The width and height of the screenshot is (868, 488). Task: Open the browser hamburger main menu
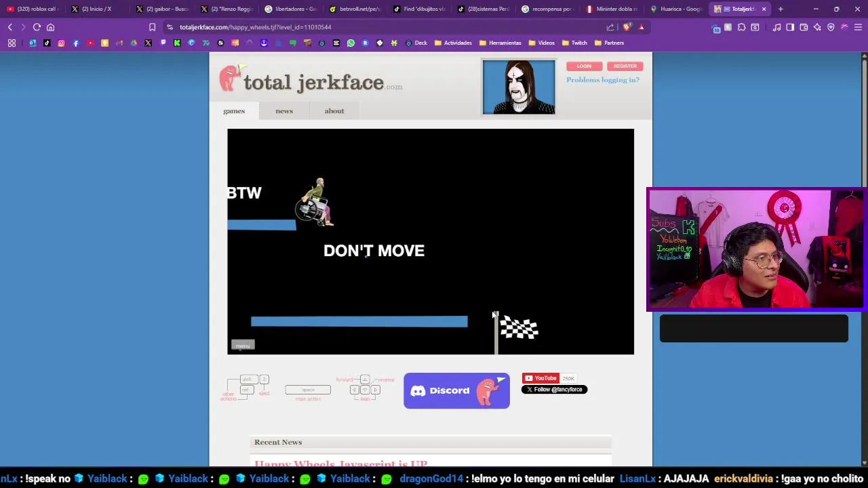pos(858,27)
